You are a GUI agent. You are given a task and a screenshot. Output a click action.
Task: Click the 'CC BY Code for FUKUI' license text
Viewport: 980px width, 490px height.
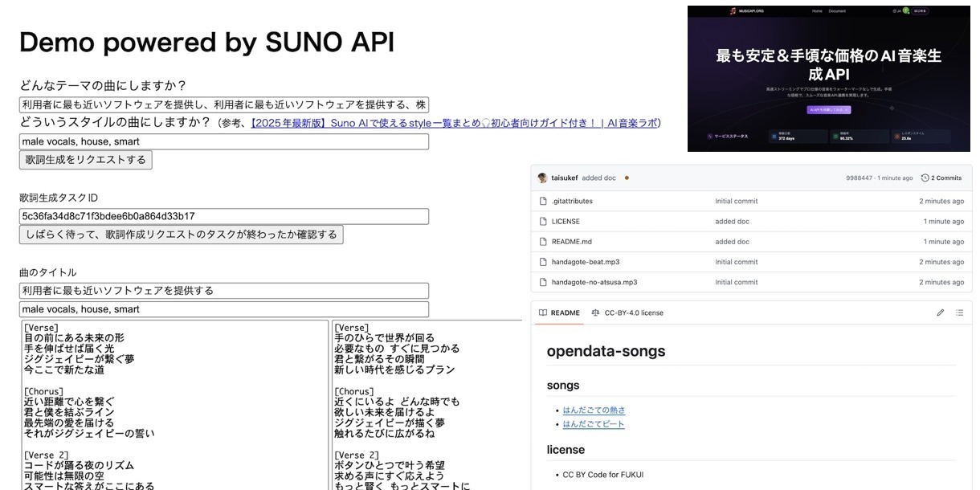(602, 475)
